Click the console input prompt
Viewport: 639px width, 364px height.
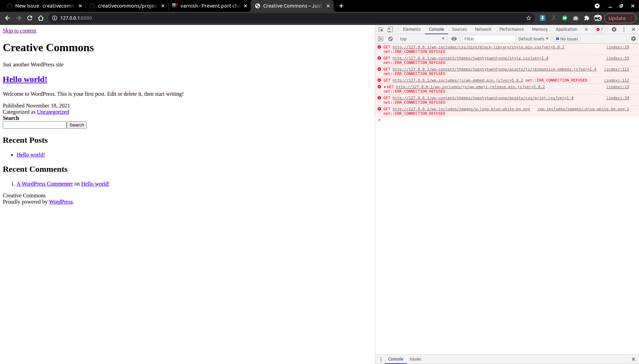(x=507, y=120)
